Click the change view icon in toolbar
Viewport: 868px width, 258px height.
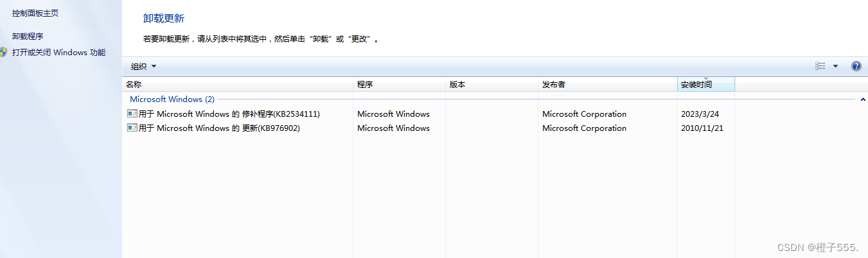pyautogui.click(x=820, y=66)
